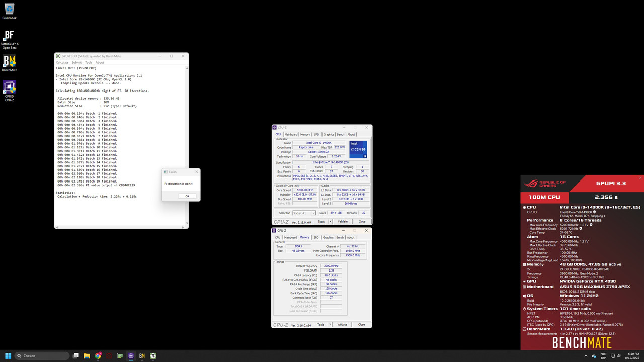The width and height of the screenshot is (644, 362).
Task: Close the Finish dialog with its X
Action: pos(196,172)
